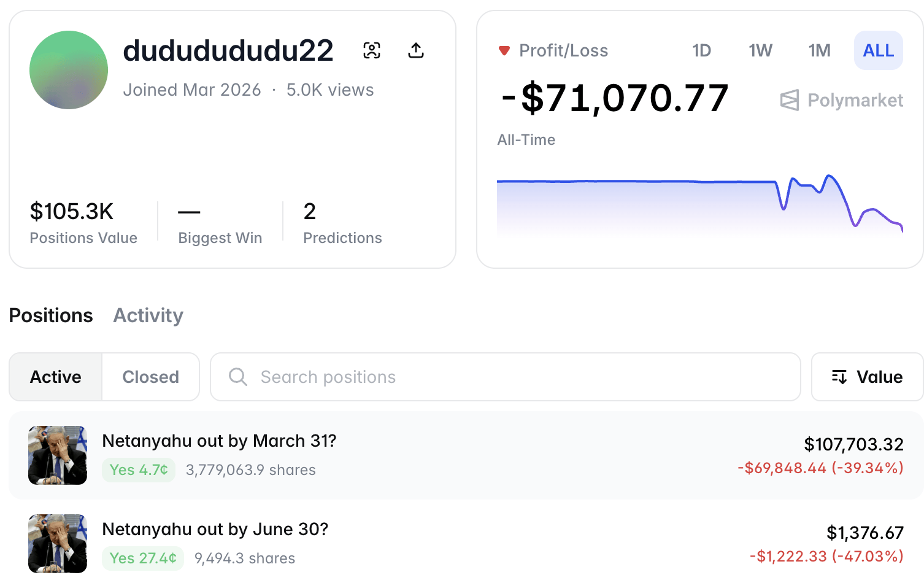The width and height of the screenshot is (924, 583).
Task: Select the Active positions filter
Action: tap(55, 377)
